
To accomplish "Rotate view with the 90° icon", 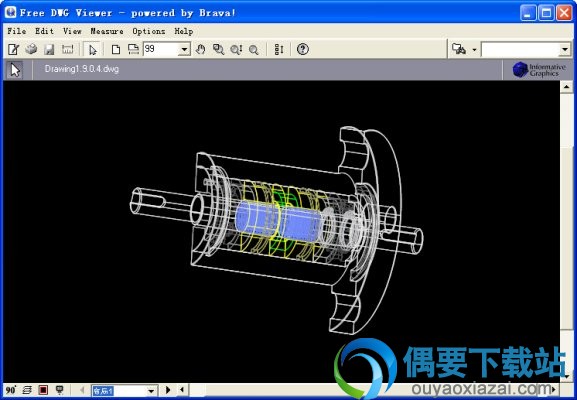I will coord(11,390).
